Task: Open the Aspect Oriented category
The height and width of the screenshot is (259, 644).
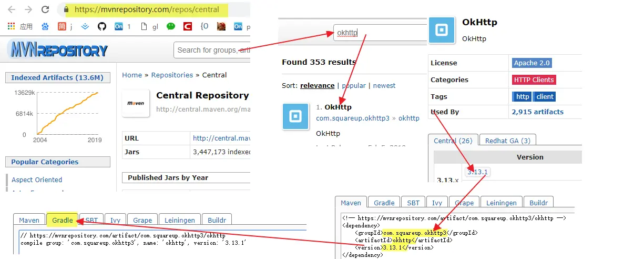Action: (37, 180)
